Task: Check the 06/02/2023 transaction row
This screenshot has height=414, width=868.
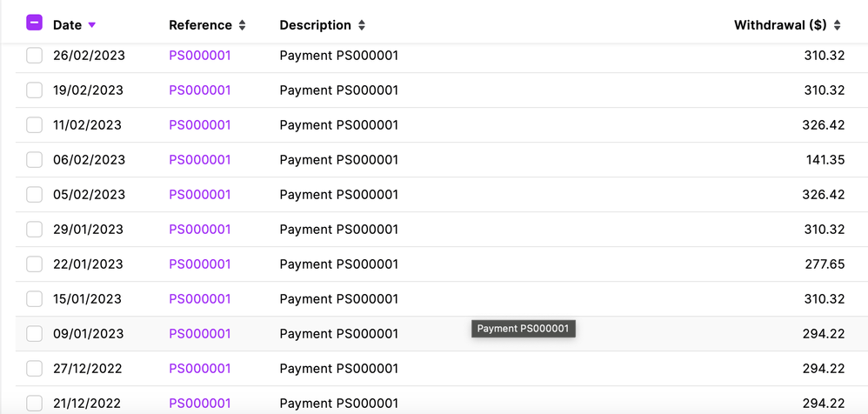Action: click(x=34, y=160)
